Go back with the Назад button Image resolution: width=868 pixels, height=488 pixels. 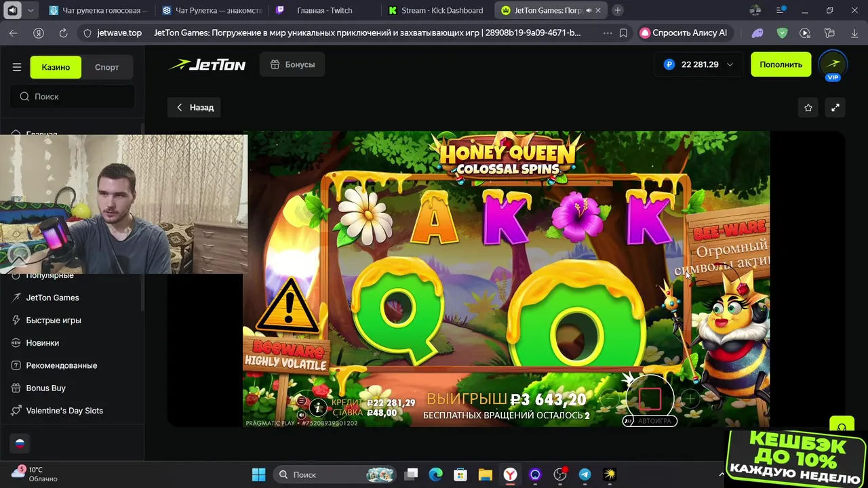[x=195, y=107]
